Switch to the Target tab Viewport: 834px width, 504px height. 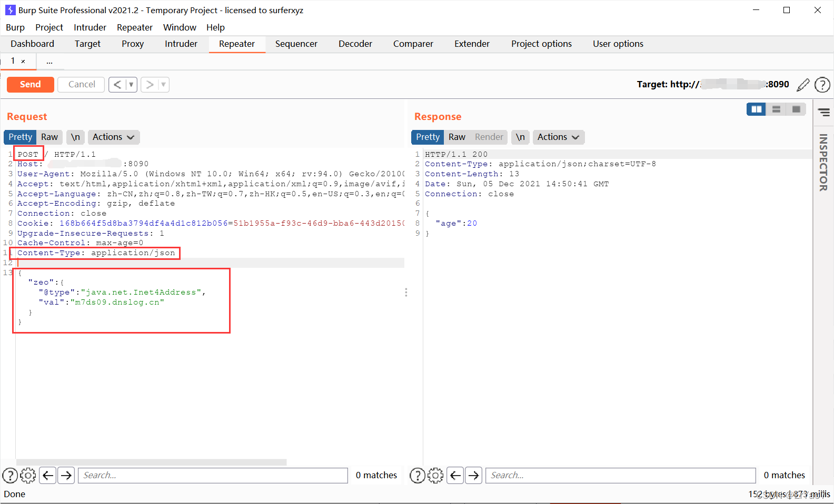(87, 44)
